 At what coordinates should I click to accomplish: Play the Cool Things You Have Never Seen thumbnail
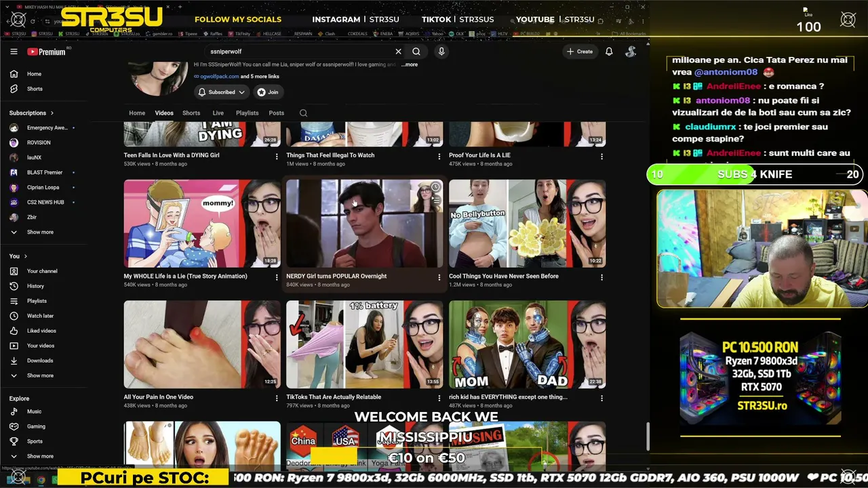point(527,224)
